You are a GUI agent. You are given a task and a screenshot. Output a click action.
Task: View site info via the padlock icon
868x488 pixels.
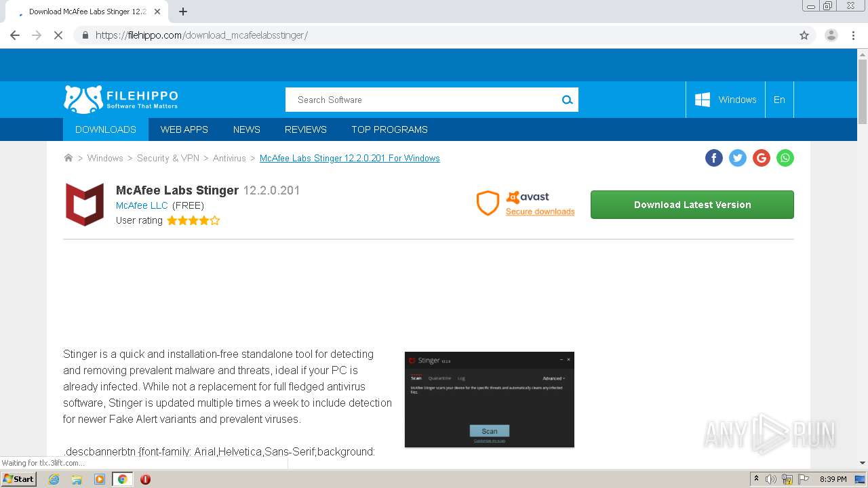(x=85, y=35)
